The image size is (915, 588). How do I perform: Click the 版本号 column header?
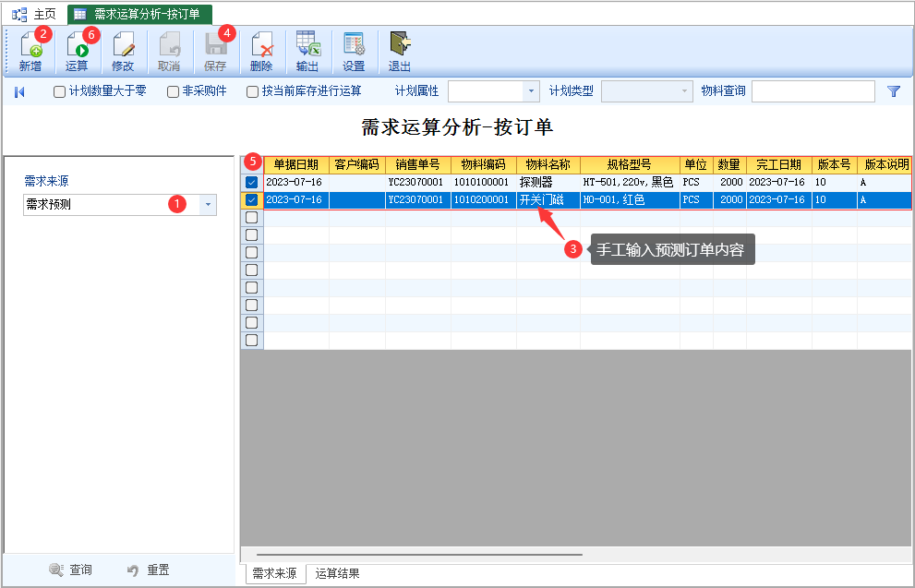[x=835, y=165]
